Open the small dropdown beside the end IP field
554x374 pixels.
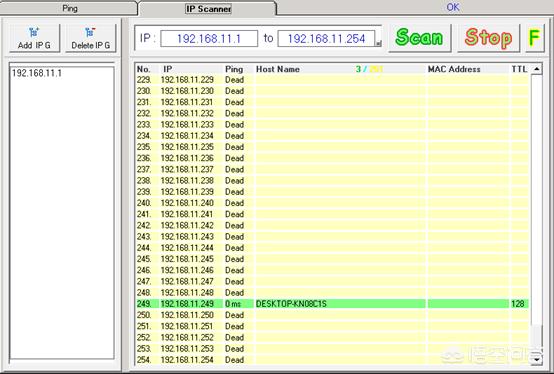[x=378, y=43]
